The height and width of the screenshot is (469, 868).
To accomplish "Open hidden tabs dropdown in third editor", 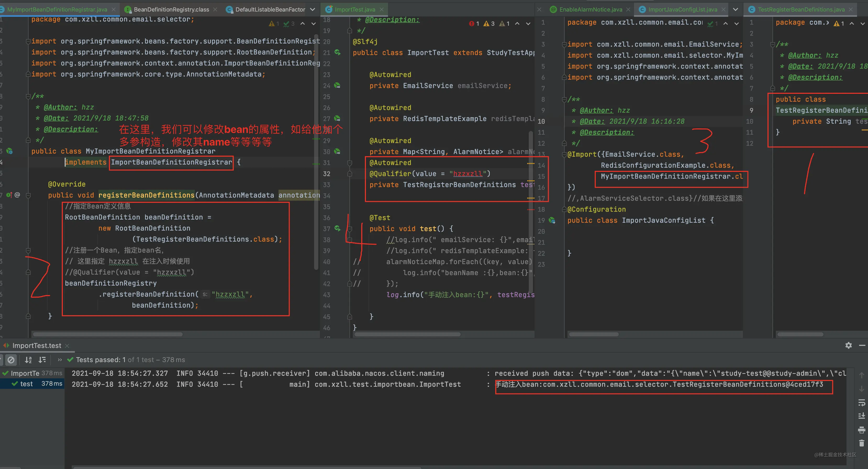I will click(x=736, y=9).
